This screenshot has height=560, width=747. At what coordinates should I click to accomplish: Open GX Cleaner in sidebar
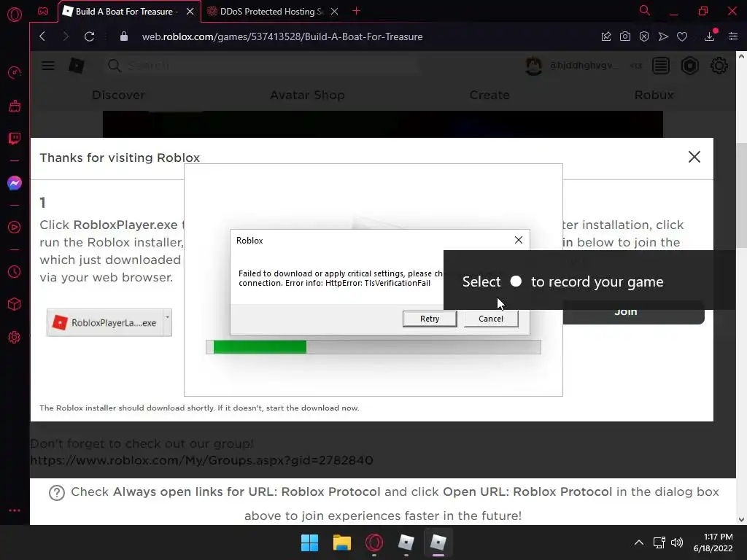(x=15, y=106)
